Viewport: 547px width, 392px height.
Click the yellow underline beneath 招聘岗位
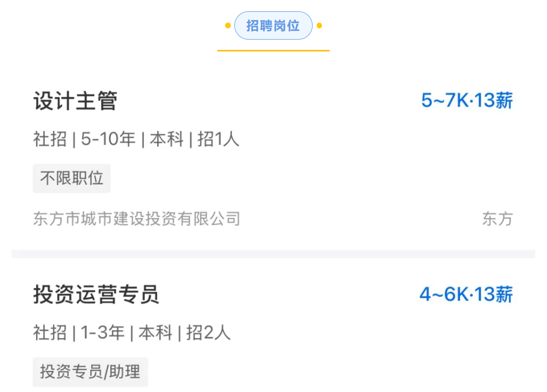coord(273,50)
